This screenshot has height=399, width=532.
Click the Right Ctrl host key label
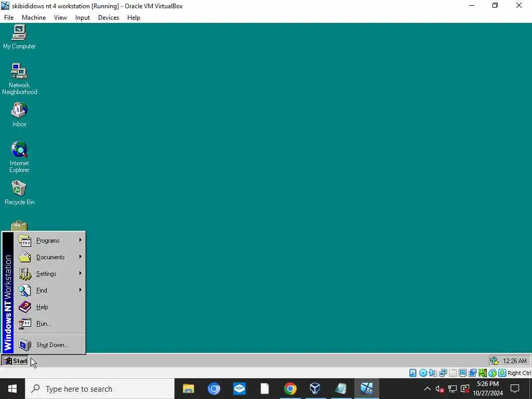coord(520,373)
